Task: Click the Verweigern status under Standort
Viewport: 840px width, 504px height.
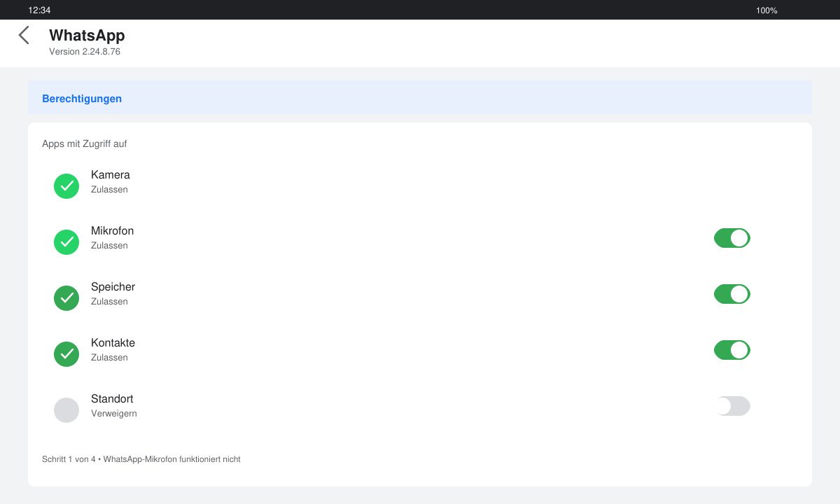Action: 114,414
